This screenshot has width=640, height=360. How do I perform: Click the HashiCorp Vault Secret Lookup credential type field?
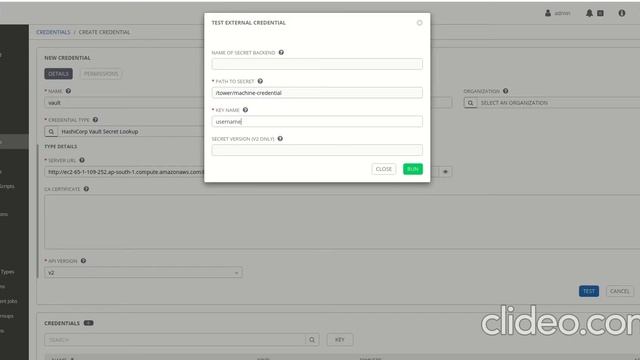point(131,132)
